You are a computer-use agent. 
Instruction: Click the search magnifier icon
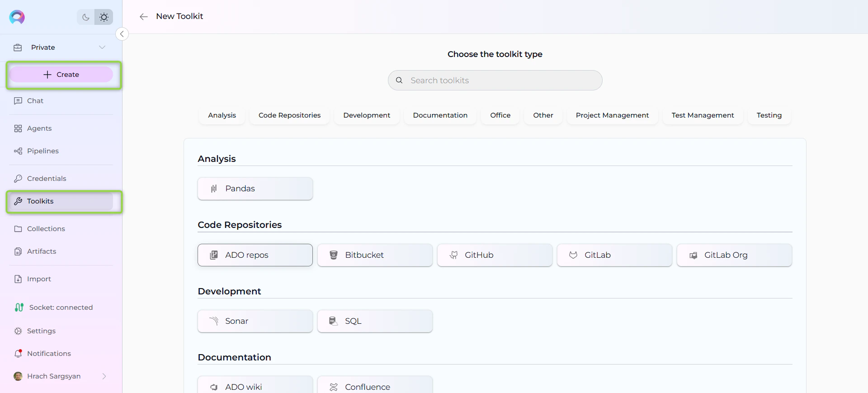[399, 80]
